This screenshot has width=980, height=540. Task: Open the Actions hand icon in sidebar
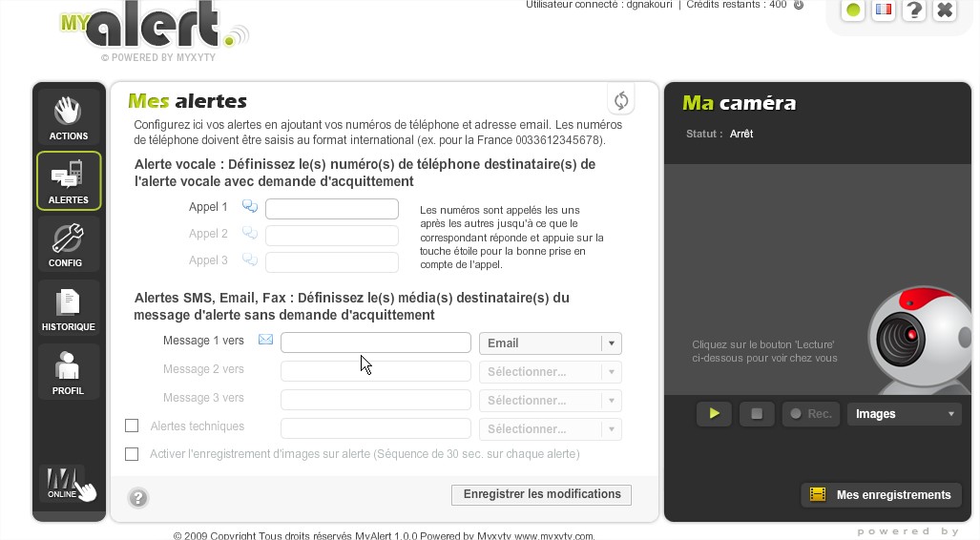coord(68,116)
